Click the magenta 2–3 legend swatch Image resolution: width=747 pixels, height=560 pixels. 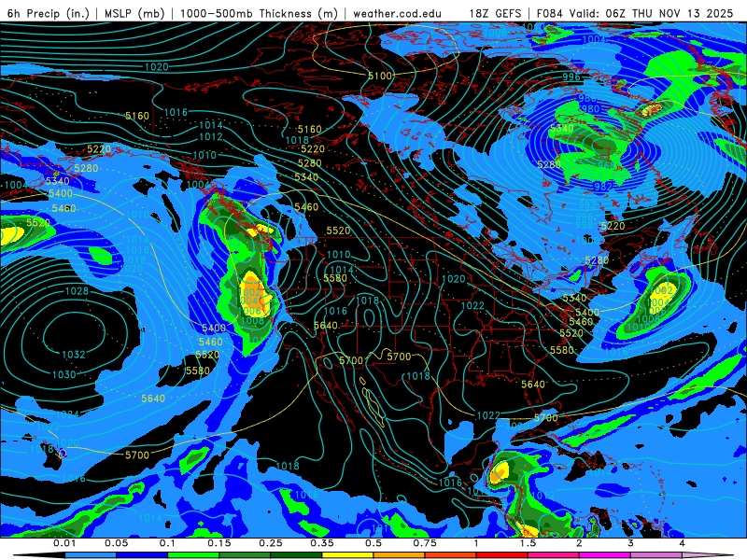point(604,555)
